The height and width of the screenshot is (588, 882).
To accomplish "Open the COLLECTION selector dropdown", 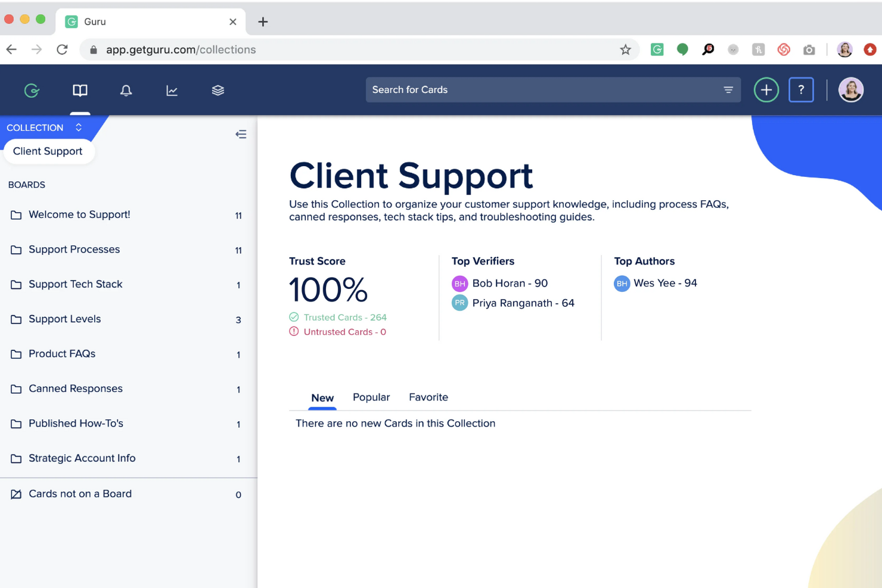I will 78,127.
